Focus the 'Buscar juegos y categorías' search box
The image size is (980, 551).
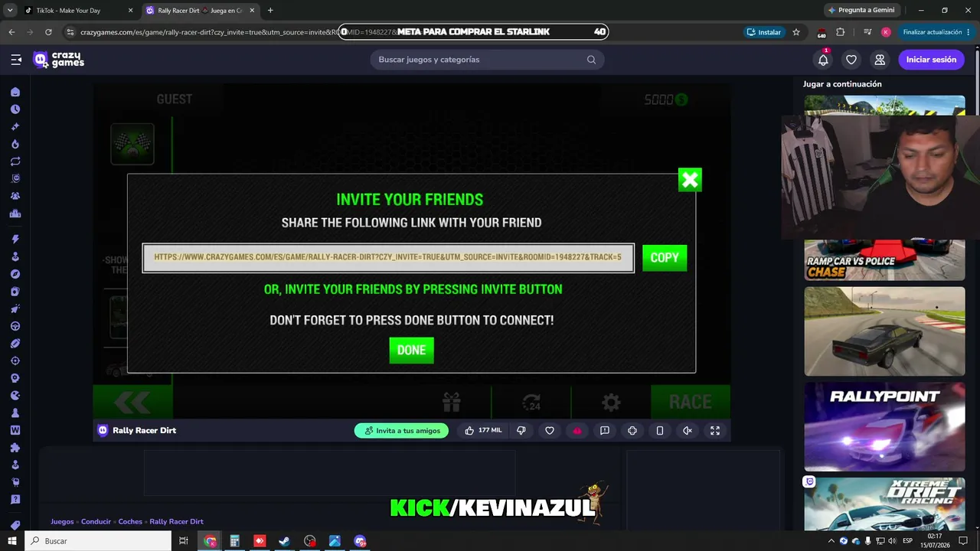[x=487, y=60]
